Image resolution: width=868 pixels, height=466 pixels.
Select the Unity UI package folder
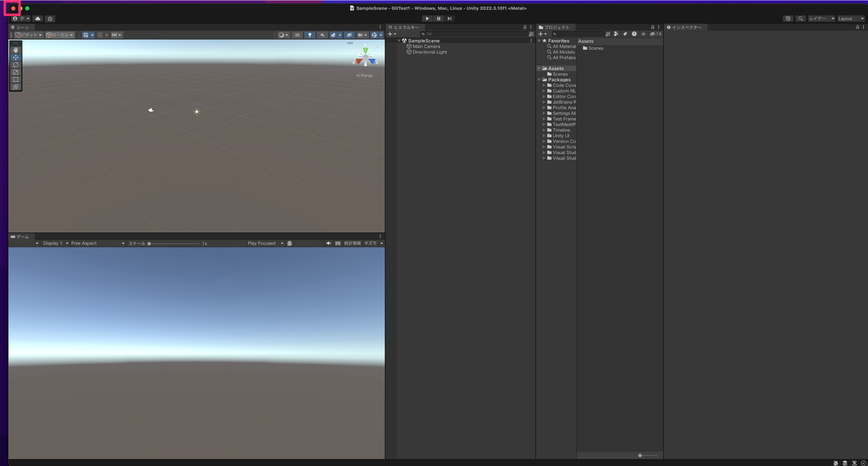click(x=561, y=135)
